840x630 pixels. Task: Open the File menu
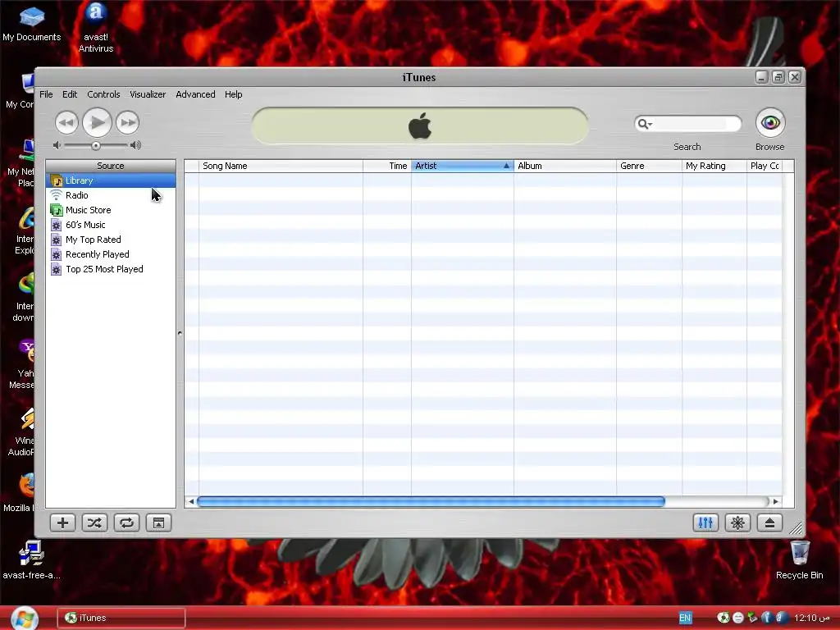[46, 94]
